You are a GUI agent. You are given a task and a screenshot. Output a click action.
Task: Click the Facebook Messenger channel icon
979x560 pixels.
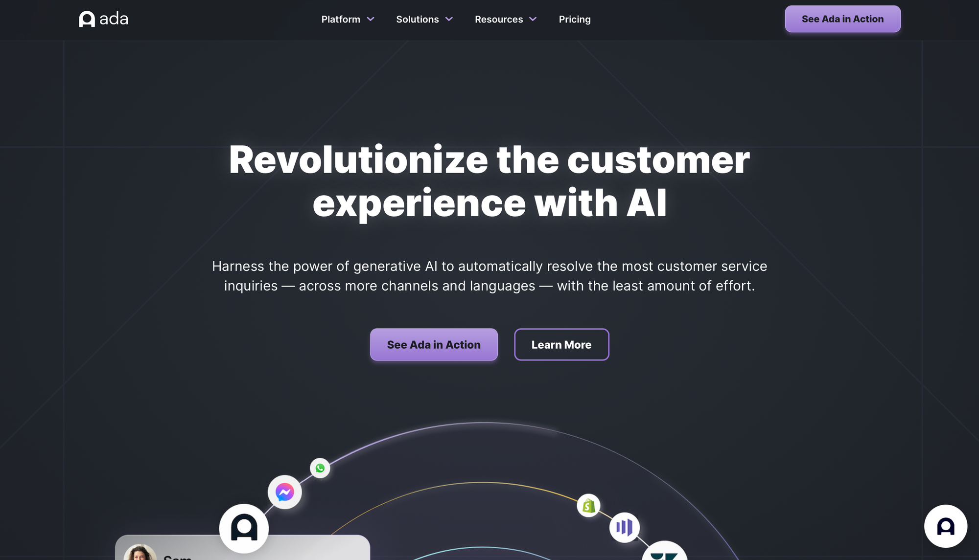[284, 491]
